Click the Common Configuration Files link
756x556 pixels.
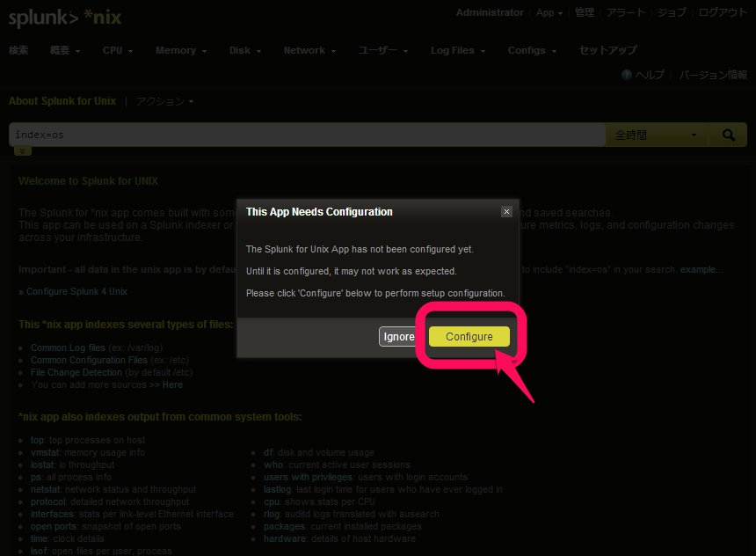coord(89,360)
